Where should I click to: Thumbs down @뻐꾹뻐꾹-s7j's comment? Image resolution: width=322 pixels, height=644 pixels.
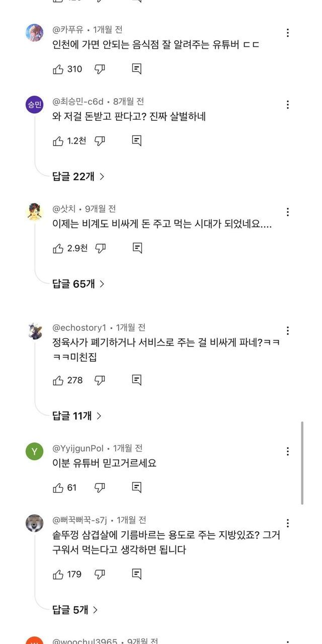100,574
